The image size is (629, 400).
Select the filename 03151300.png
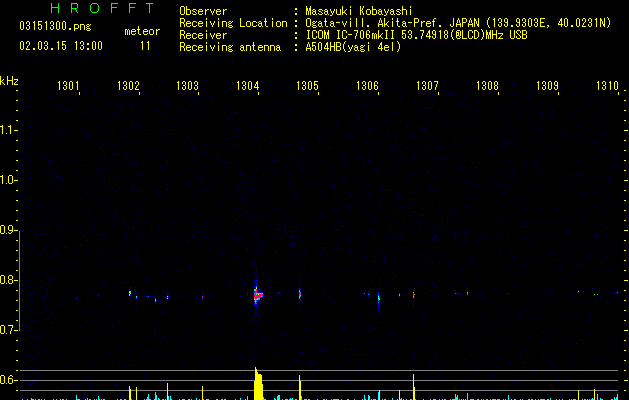55,26
